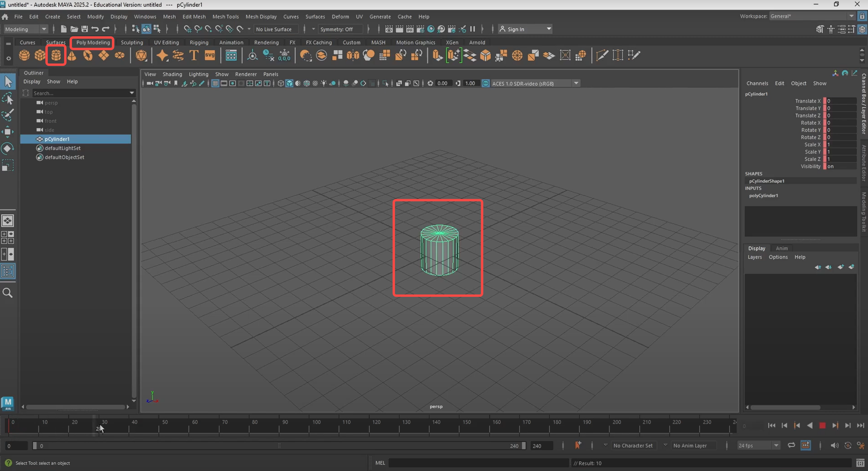The height and width of the screenshot is (471, 868).
Task: Switch to the Sculpting shelf tab
Action: [132, 42]
